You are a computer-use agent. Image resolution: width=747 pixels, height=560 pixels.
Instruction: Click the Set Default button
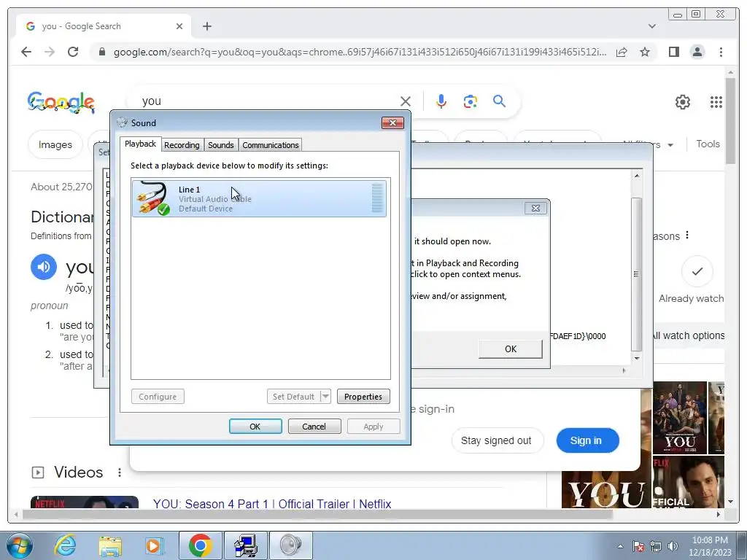click(293, 397)
